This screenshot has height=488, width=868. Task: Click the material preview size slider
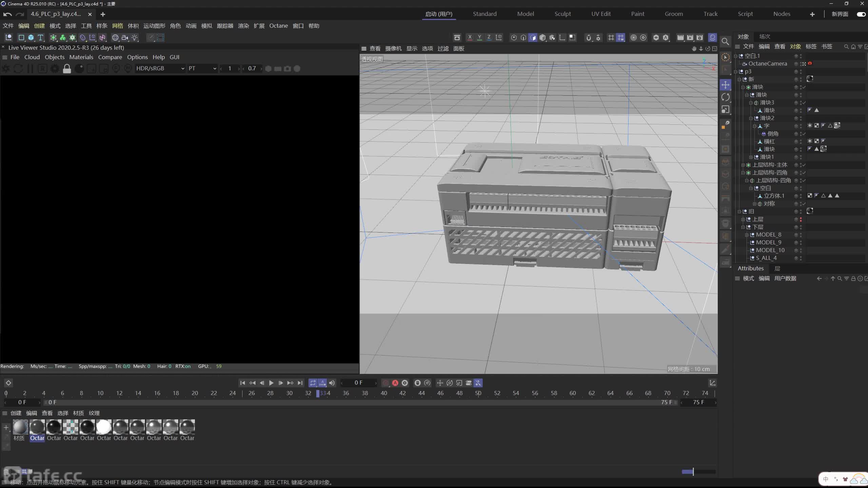pyautogui.click(x=698, y=471)
